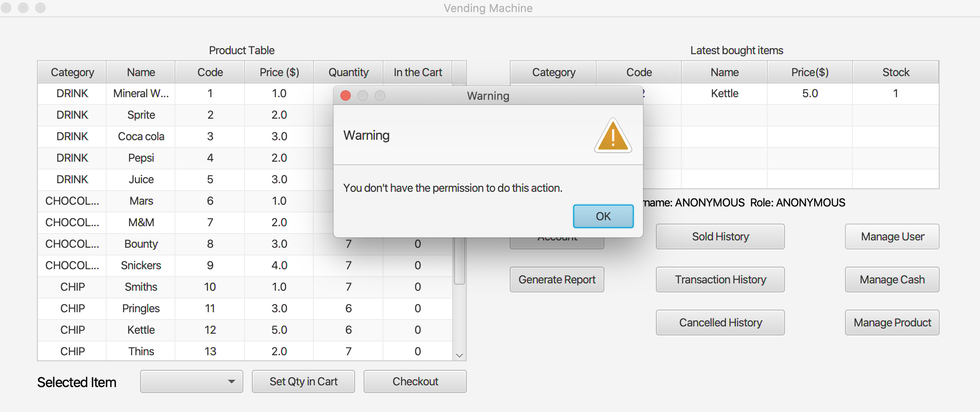Open Manage Cash
This screenshot has width=980, height=412.
(x=892, y=280)
